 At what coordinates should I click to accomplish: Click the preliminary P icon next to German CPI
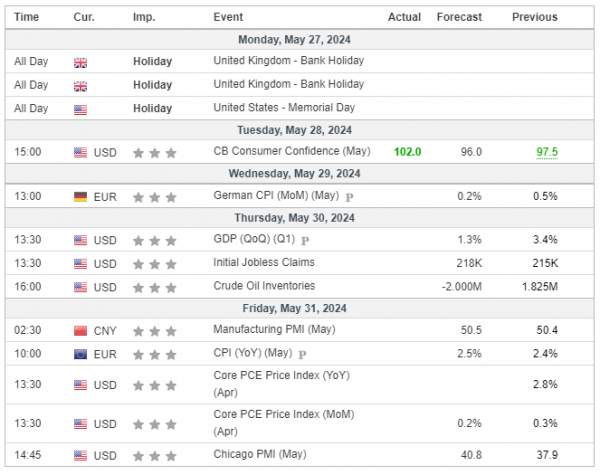click(349, 198)
